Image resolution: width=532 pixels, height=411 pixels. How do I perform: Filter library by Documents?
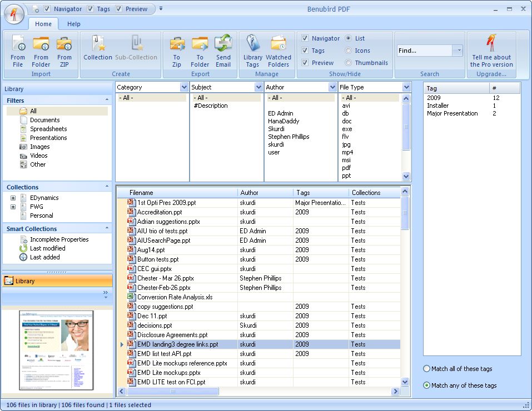coord(44,120)
